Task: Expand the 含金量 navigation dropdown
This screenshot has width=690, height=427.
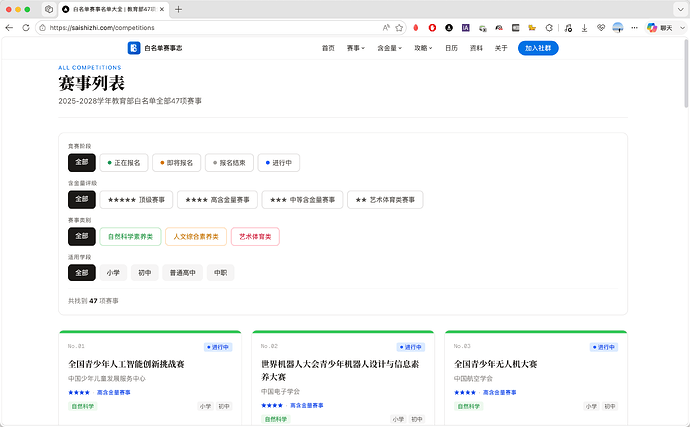Action: (x=389, y=48)
